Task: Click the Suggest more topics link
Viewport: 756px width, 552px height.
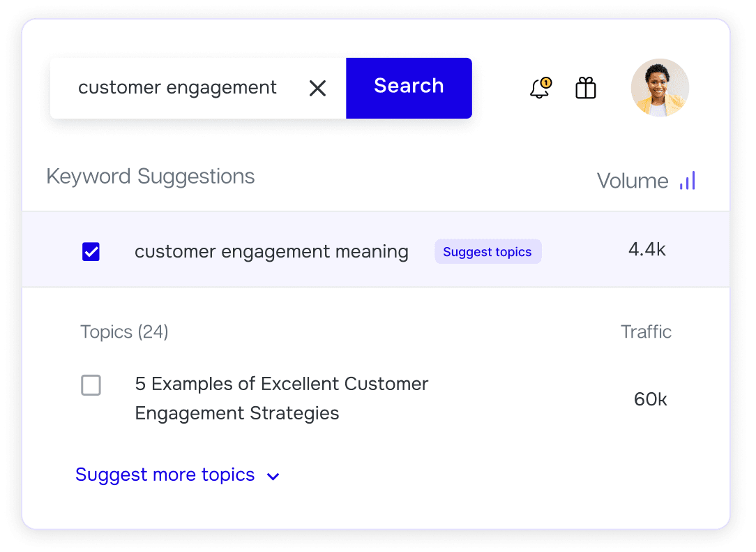Action: pos(165,475)
